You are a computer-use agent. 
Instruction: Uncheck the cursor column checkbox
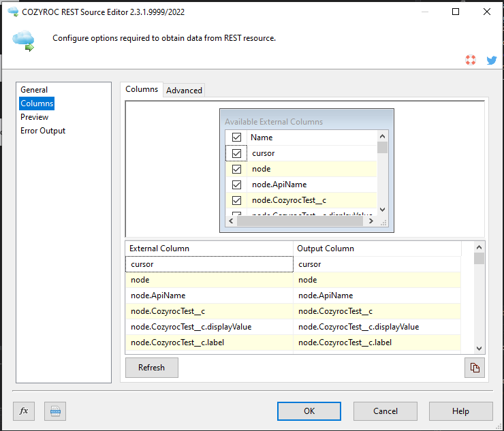tap(236, 153)
